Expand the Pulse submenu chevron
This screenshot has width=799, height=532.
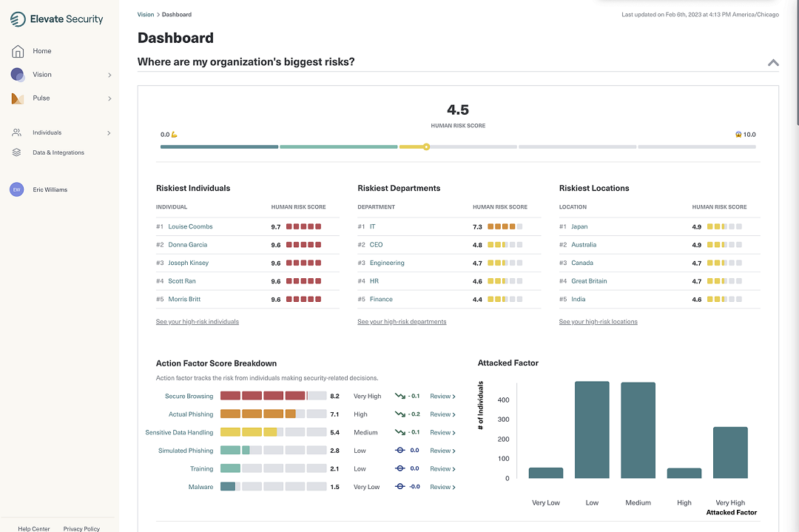tap(109, 98)
